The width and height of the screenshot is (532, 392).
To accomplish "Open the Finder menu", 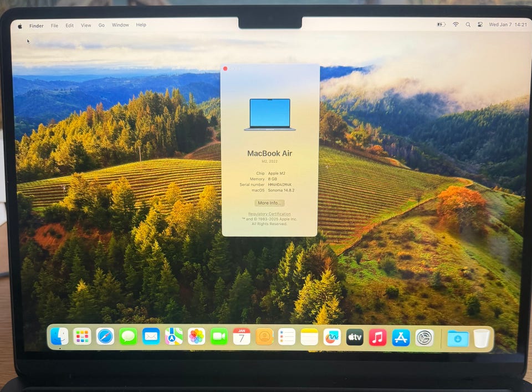I will [37, 26].
